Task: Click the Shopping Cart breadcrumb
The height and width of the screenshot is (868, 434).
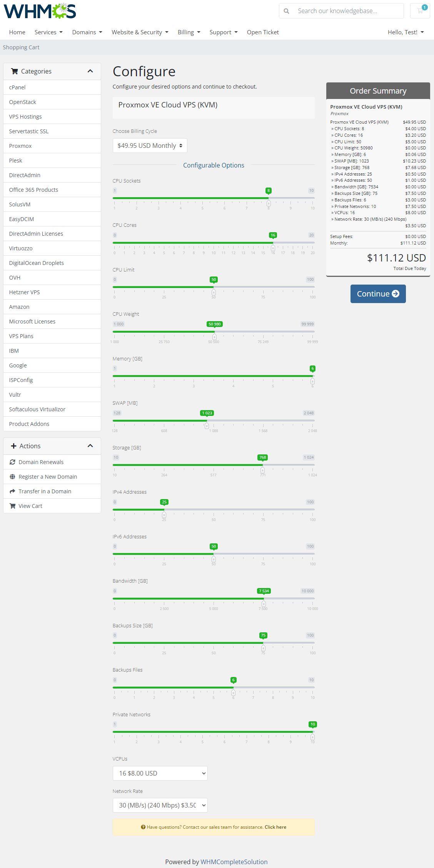Action: coord(21,47)
